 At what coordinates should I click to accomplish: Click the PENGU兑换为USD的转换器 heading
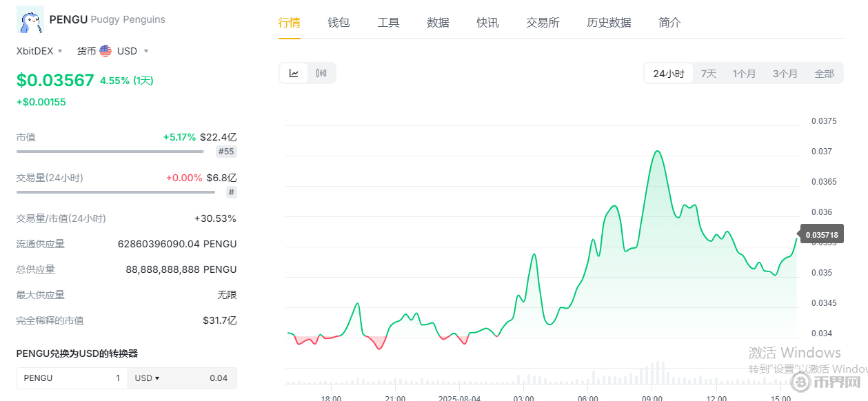coord(77,353)
